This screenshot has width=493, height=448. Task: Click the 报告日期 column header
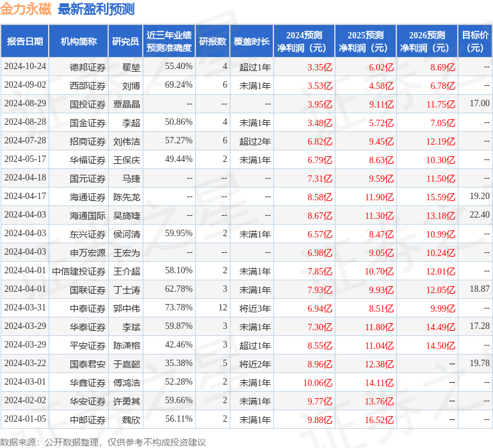tap(25, 41)
